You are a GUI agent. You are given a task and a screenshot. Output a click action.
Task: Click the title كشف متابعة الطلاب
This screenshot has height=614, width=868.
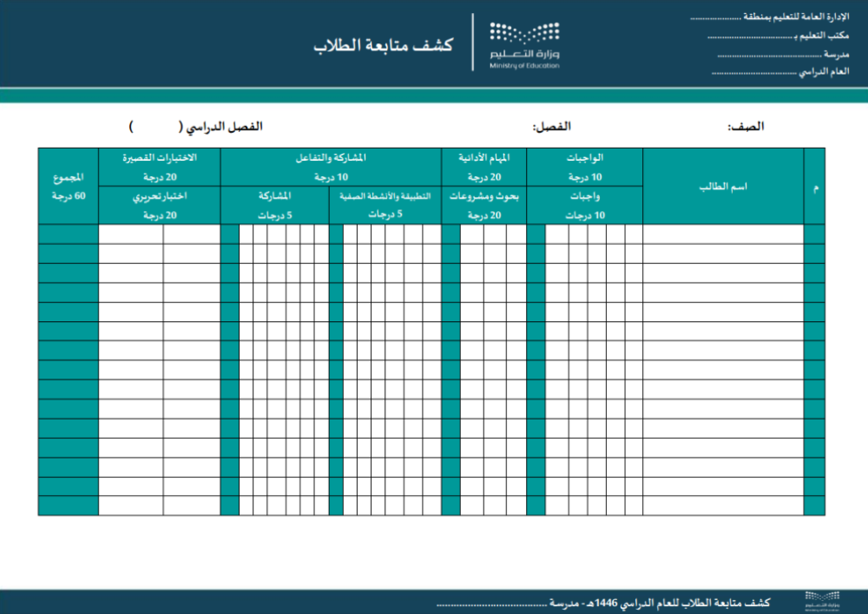pos(383,46)
